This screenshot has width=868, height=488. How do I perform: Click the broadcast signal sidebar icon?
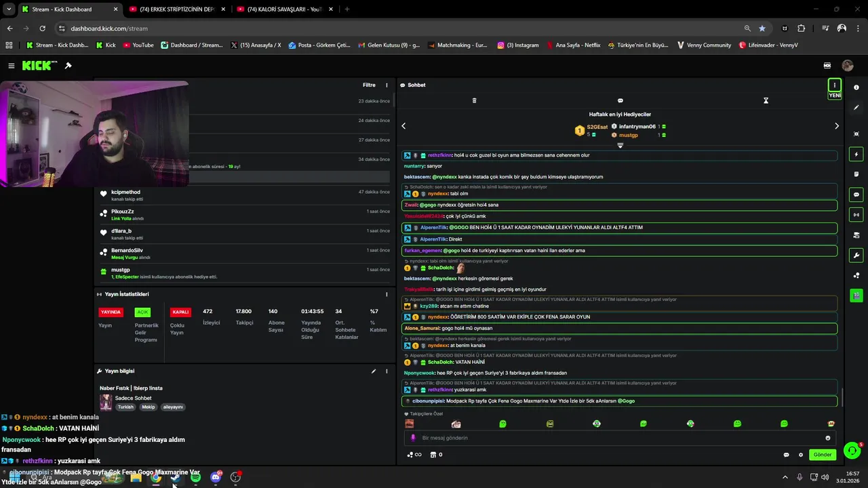pyautogui.click(x=856, y=215)
